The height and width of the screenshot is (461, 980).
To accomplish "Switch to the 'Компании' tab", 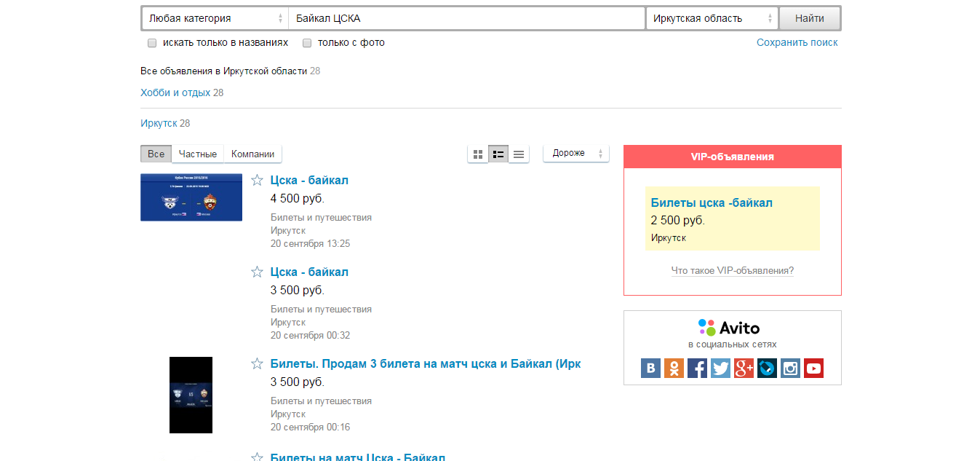I will (x=252, y=154).
